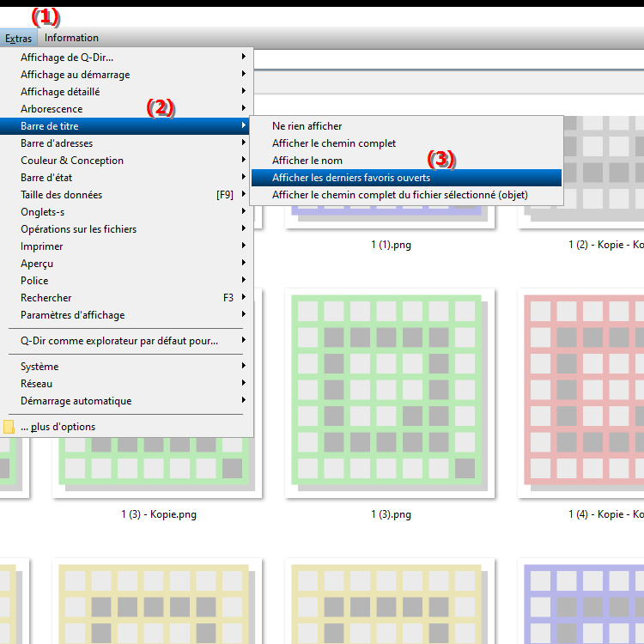
Task: Select Rechercher F3 entry
Action: click(x=126, y=298)
